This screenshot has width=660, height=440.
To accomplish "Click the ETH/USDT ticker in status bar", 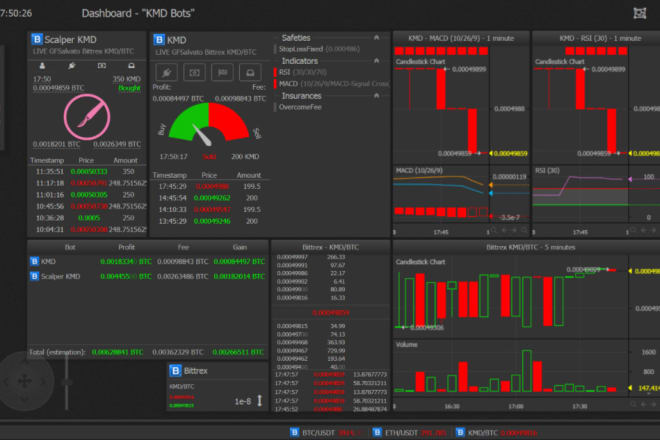I will coord(409,432).
